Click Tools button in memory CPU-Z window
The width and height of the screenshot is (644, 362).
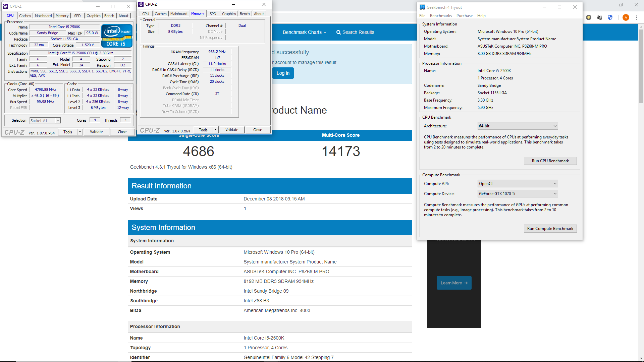point(203,130)
